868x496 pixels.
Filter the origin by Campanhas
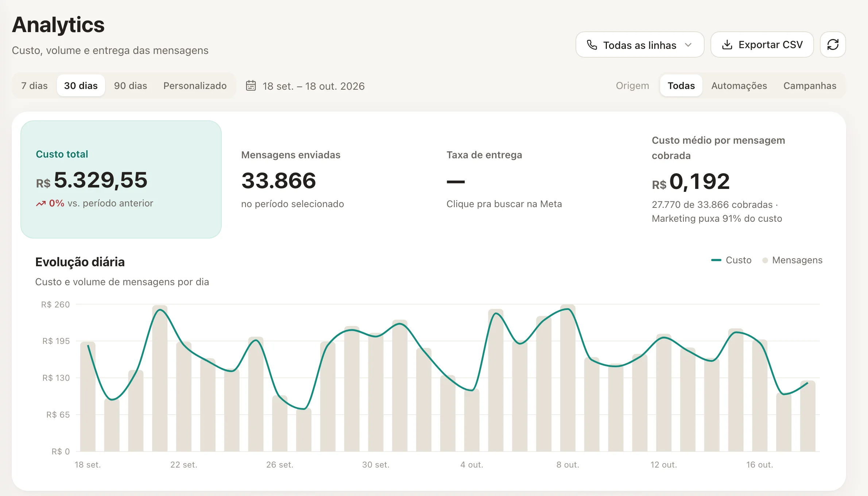tap(810, 86)
